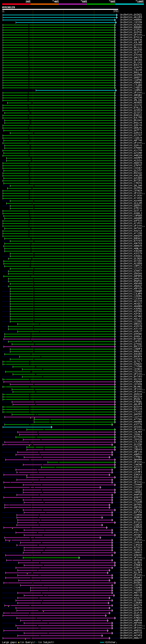Select the UniRef100_Q1IF70 label
This screenshot has width=146, height=644.
[131, 52]
